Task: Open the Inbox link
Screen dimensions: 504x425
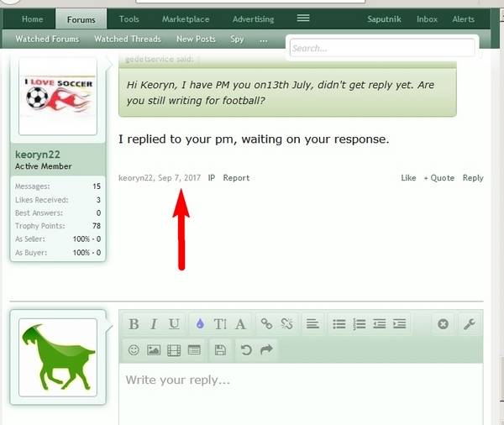Action: tap(427, 19)
